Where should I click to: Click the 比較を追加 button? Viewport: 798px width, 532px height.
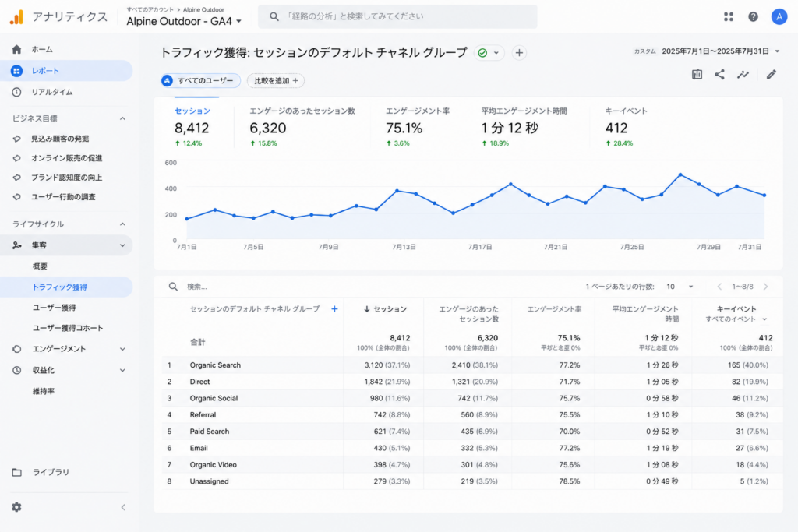tap(275, 80)
